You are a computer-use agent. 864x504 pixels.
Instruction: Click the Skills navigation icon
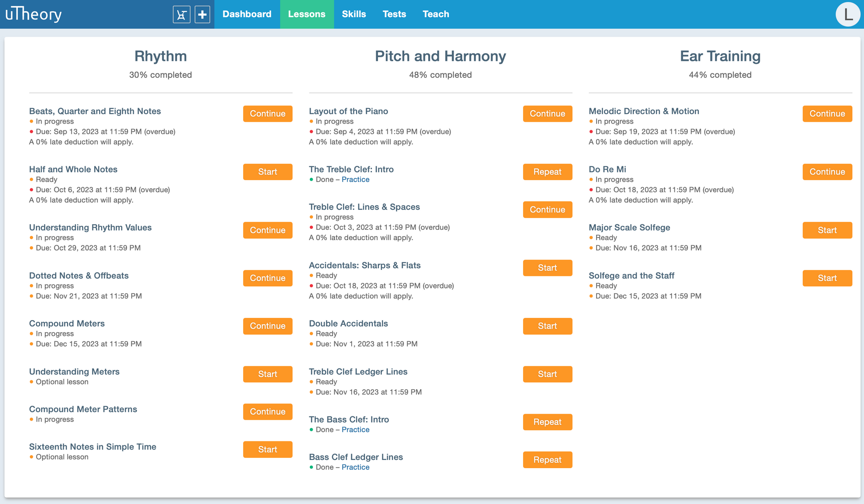[355, 14]
